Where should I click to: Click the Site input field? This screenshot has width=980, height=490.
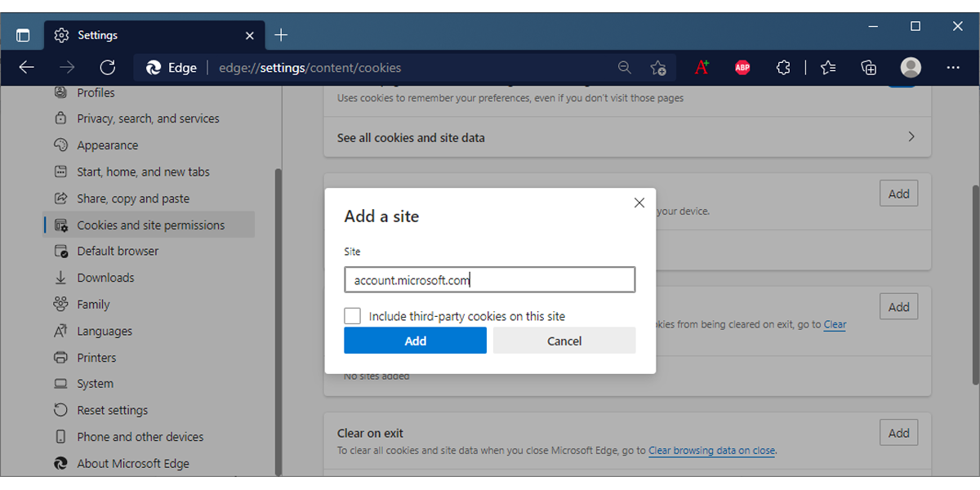489,279
